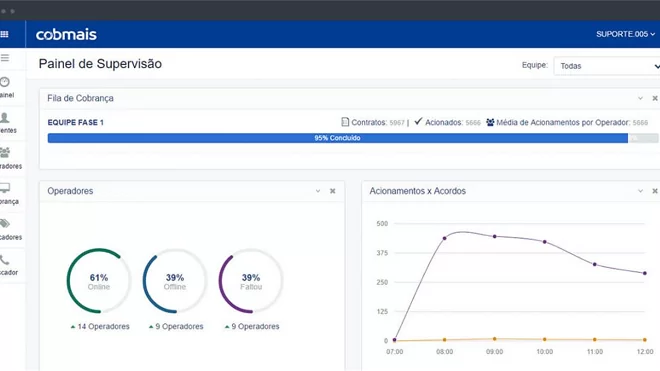The height and width of the screenshot is (371, 660).
Task: Click the Painel de Supervisão heading
Action: [100, 64]
